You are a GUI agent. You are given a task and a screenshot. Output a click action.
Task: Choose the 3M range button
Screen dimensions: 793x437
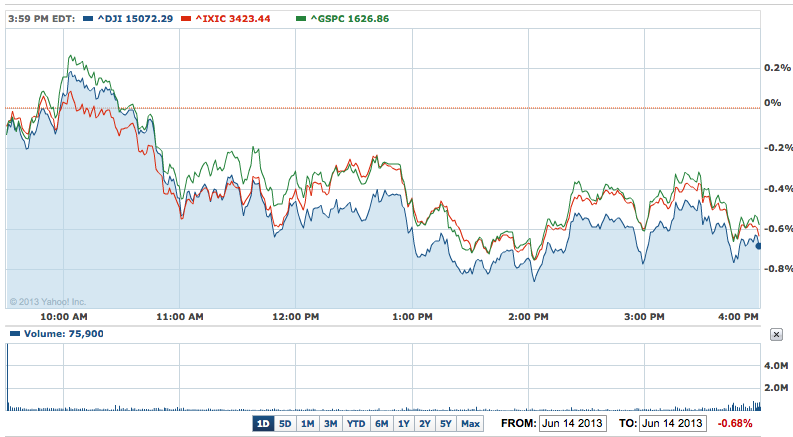point(330,423)
